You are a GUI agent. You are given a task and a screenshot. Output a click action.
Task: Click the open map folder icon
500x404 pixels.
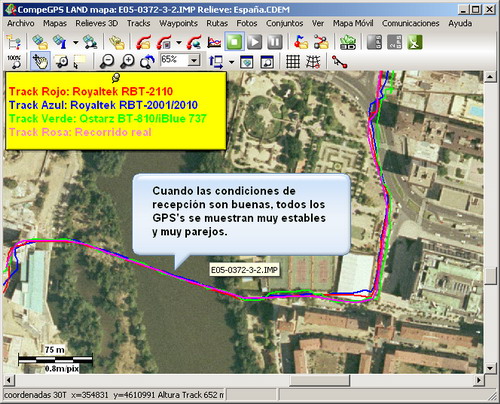[x=40, y=42]
